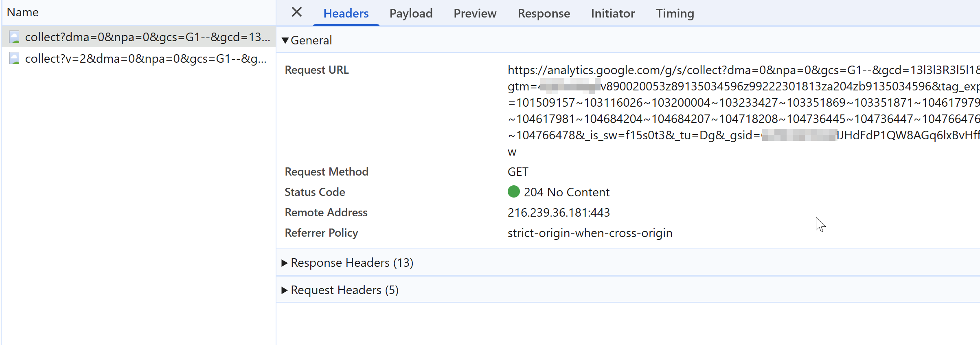980x345 pixels.
Task: Click the Request Method label
Action: 326,172
